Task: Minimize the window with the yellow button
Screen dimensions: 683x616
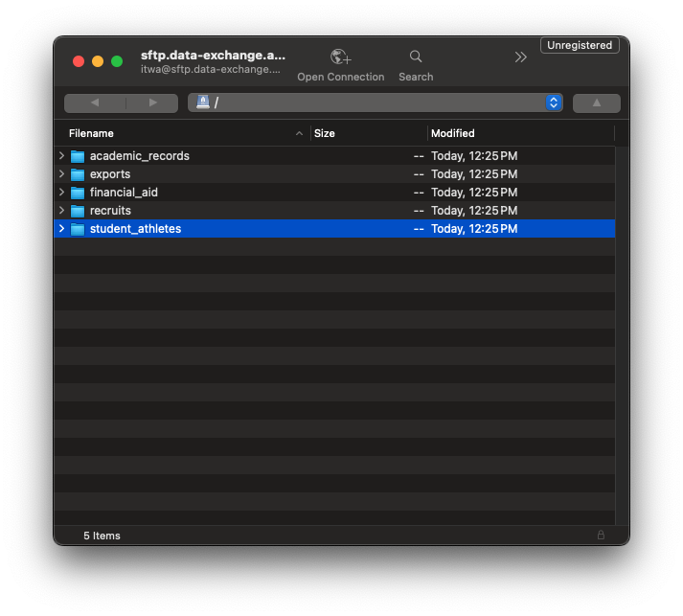Action: click(98, 61)
